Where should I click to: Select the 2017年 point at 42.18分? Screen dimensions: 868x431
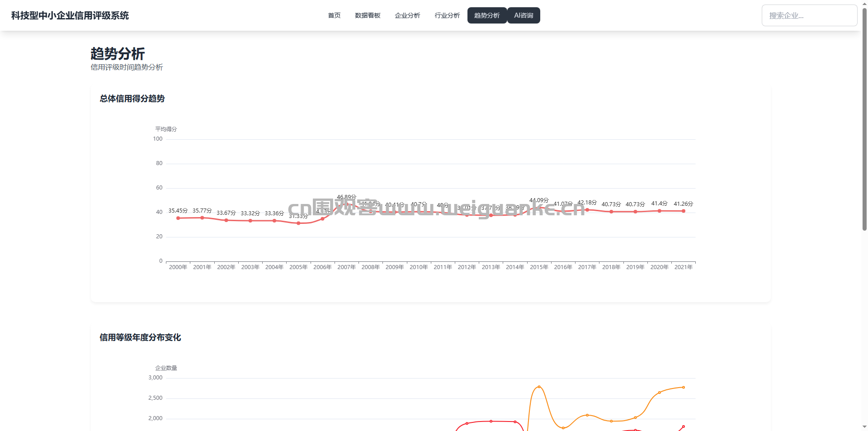[x=587, y=210]
